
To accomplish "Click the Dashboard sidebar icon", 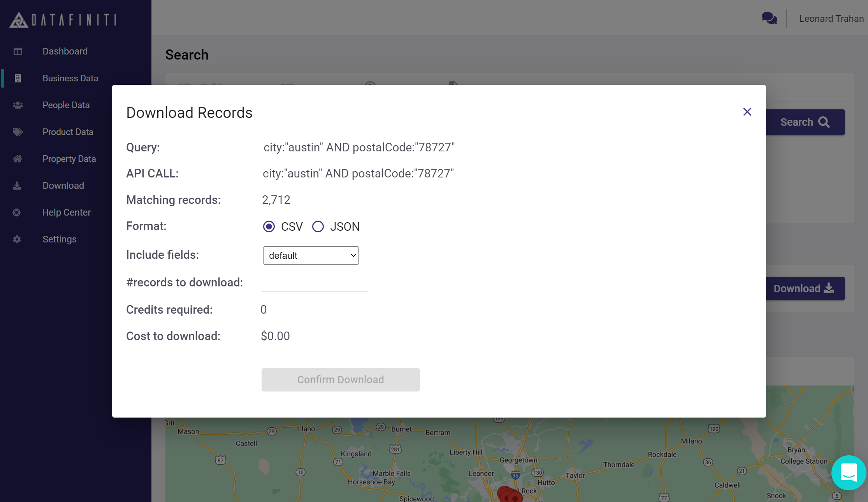I will click(x=18, y=51).
